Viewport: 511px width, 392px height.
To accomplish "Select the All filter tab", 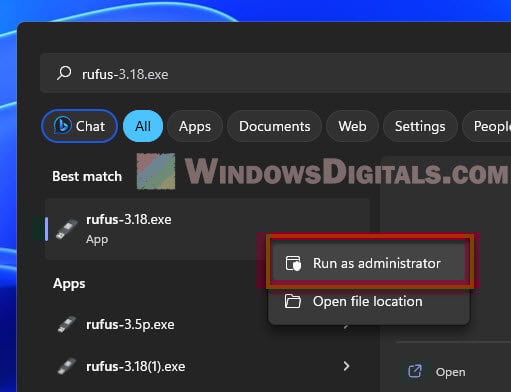I will pyautogui.click(x=143, y=126).
